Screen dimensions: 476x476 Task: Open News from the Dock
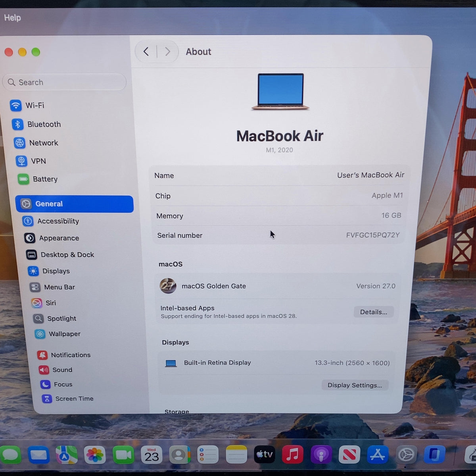(349, 455)
